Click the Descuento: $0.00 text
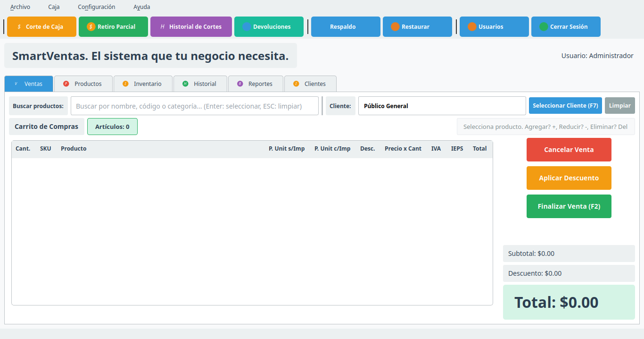This screenshot has width=644, height=339. coord(535,273)
